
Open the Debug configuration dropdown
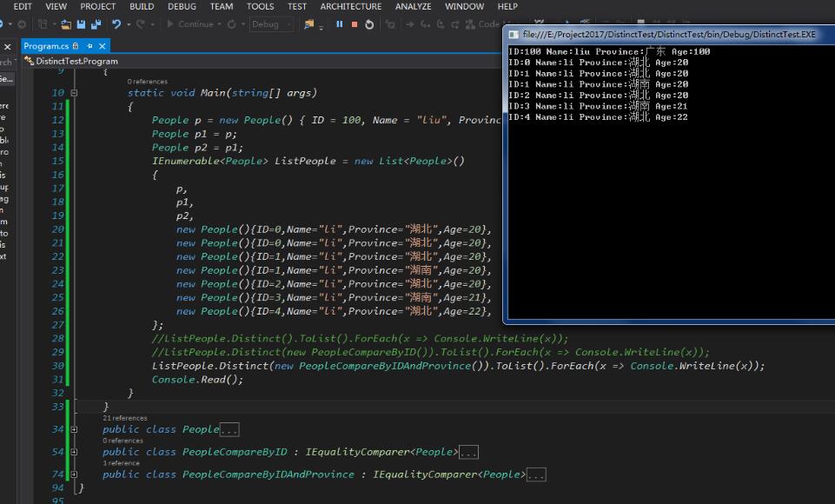pos(271,24)
